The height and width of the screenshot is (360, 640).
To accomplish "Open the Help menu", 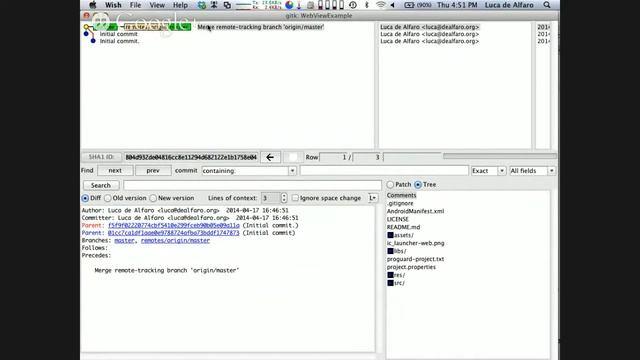I will [180, 5].
